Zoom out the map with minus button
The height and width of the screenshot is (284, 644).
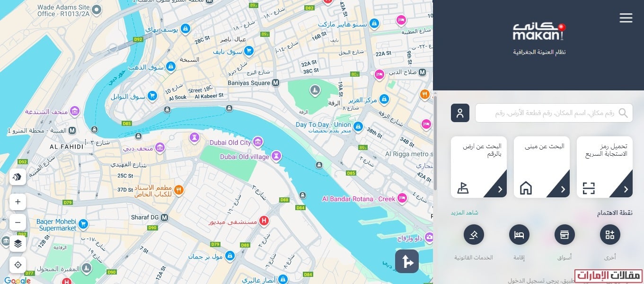point(18,222)
